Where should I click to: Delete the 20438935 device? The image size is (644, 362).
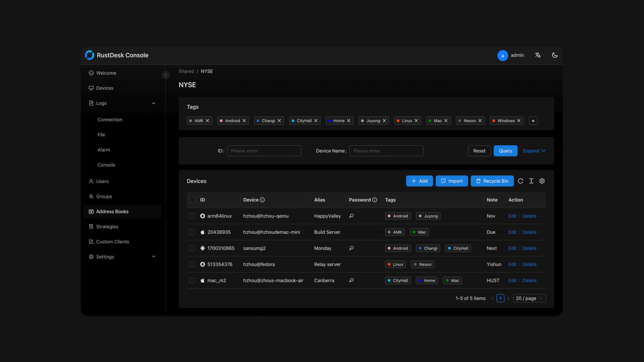tap(529, 232)
